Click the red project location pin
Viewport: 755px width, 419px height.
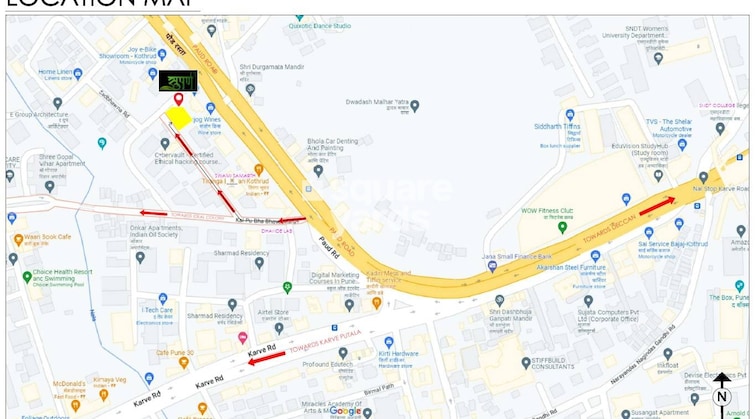179,99
